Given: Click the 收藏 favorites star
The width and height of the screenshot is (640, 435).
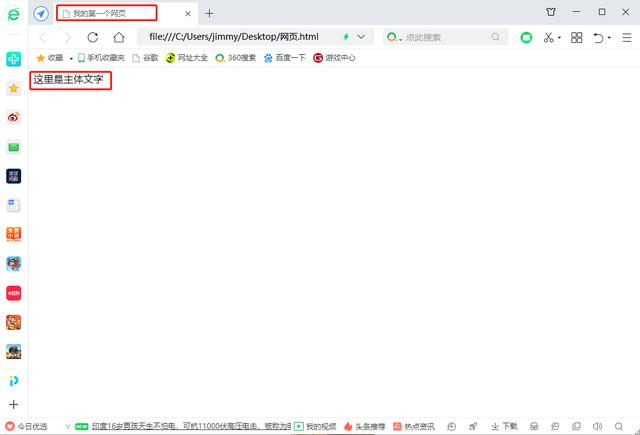Looking at the screenshot, I should (49, 58).
